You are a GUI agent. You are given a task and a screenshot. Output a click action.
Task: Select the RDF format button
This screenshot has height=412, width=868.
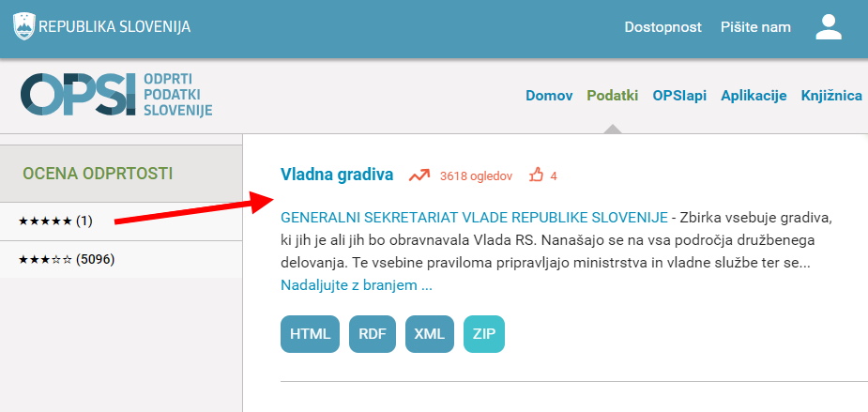coord(373,333)
